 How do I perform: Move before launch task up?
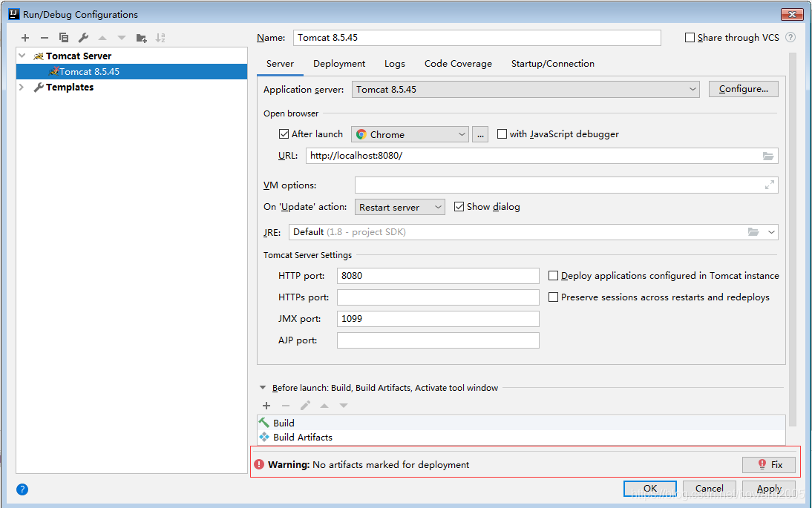pyautogui.click(x=324, y=406)
